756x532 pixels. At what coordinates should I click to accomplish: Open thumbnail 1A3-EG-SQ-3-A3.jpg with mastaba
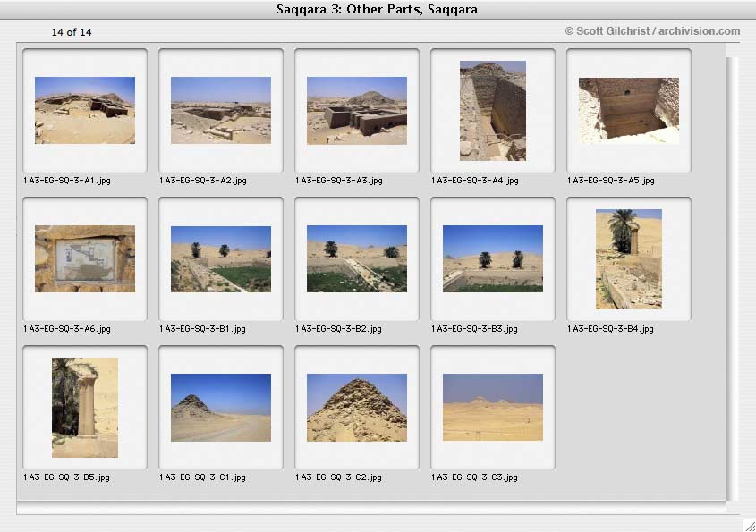tap(357, 111)
